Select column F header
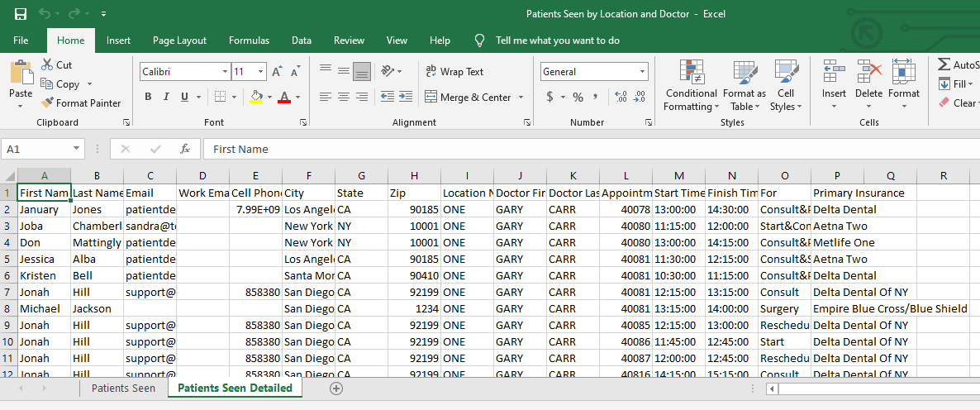The height and width of the screenshot is (410, 980). point(308,176)
